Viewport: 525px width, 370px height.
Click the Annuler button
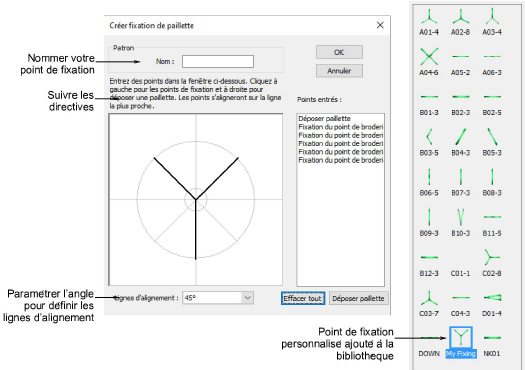[x=339, y=71]
